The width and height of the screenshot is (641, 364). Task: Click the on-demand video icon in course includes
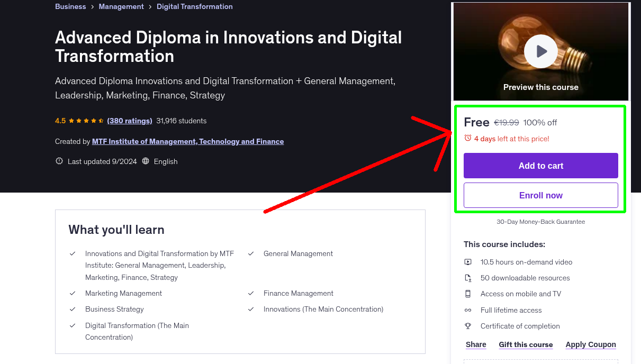pyautogui.click(x=468, y=261)
